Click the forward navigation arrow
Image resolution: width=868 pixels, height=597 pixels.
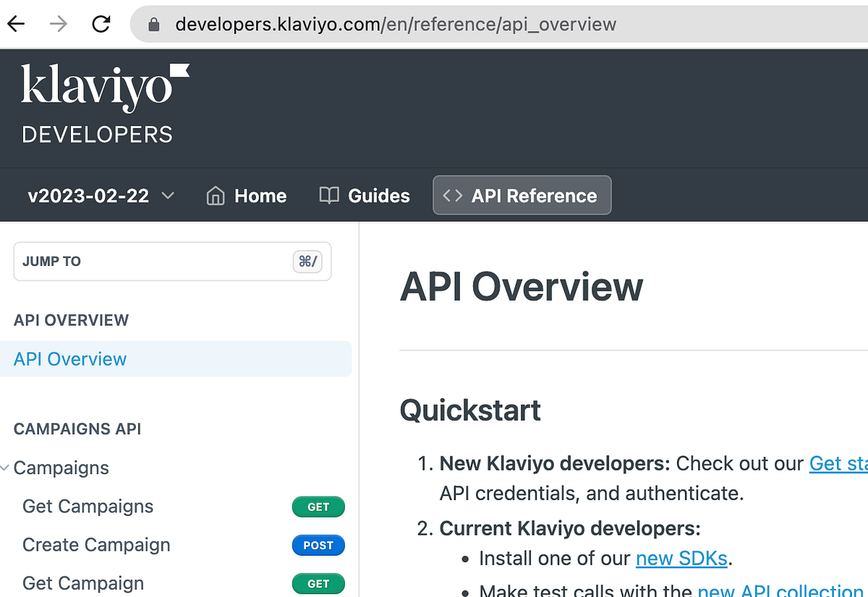pyautogui.click(x=58, y=23)
